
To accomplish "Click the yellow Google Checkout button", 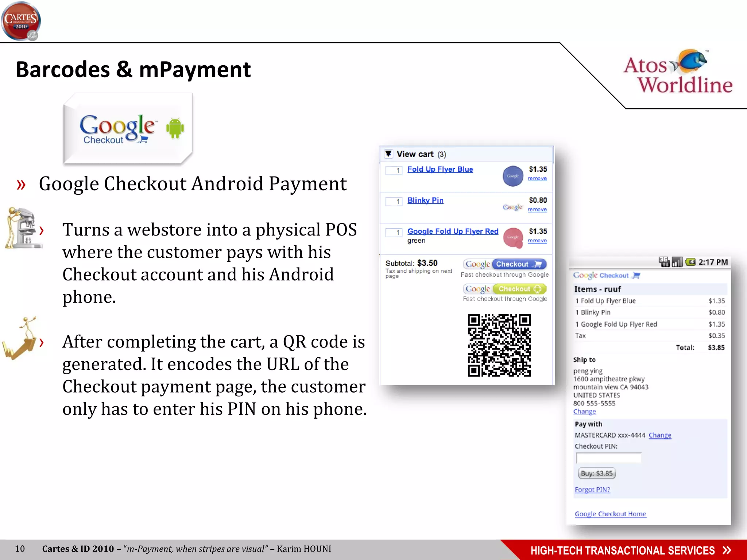I will (505, 289).
